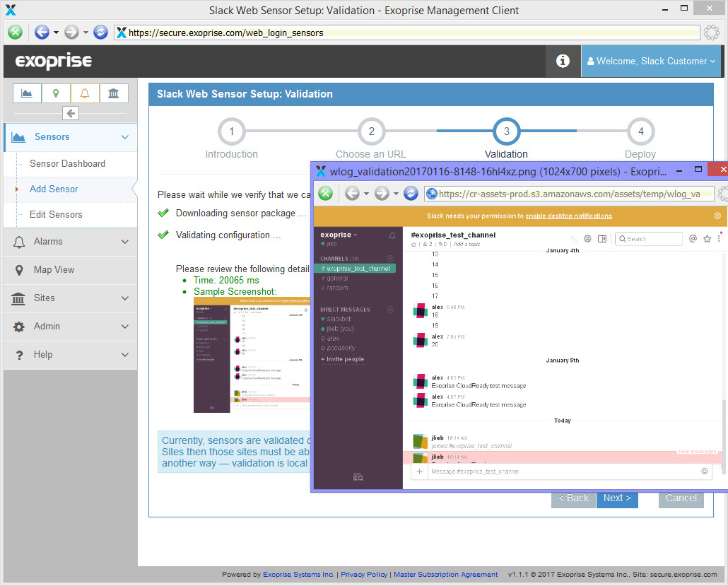The image size is (728, 586).
Task: Click the refresh icon in main toolbar
Action: pyautogui.click(x=100, y=32)
